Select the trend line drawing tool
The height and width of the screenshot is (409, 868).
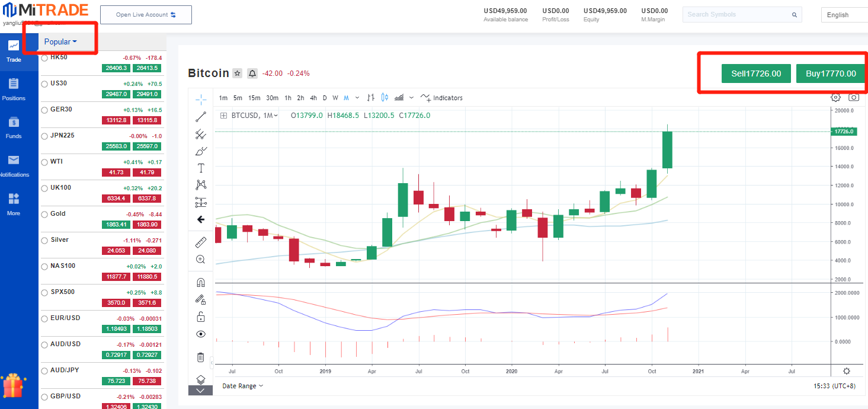tap(201, 117)
